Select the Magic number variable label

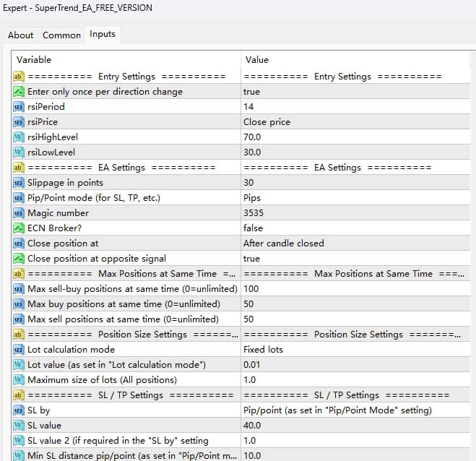click(58, 213)
